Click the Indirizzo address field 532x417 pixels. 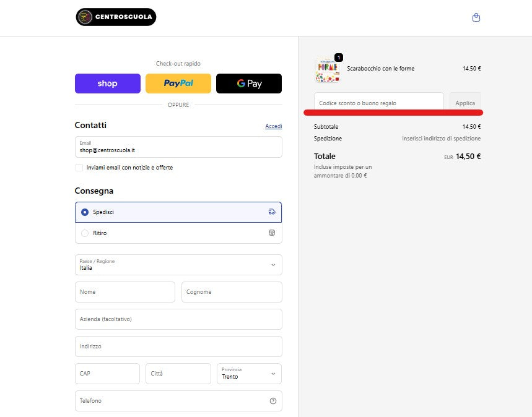coord(178,346)
